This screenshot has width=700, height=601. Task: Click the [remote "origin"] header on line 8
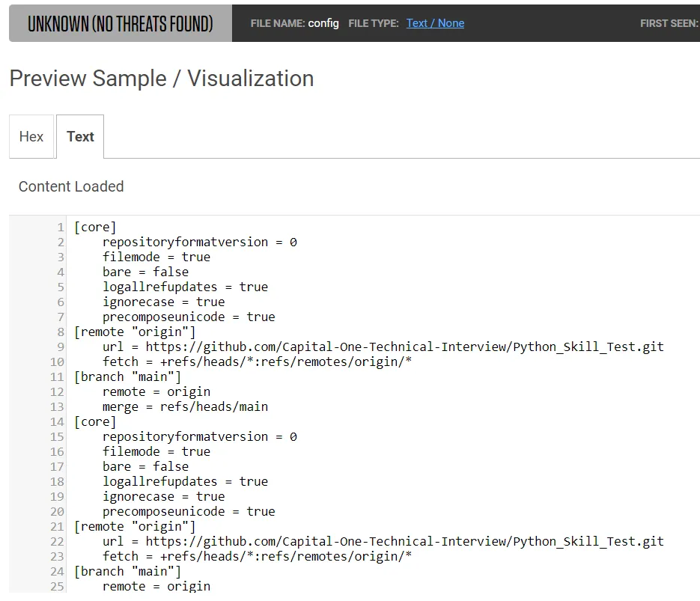(x=134, y=332)
